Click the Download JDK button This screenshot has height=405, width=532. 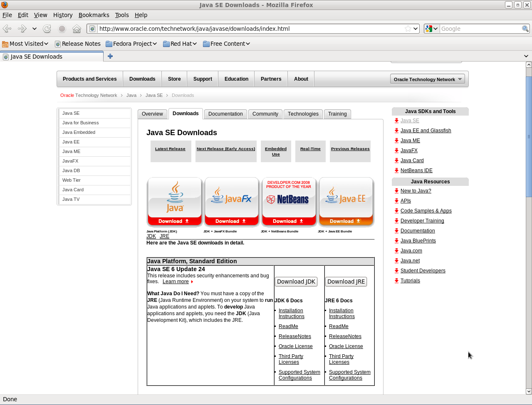click(x=296, y=282)
